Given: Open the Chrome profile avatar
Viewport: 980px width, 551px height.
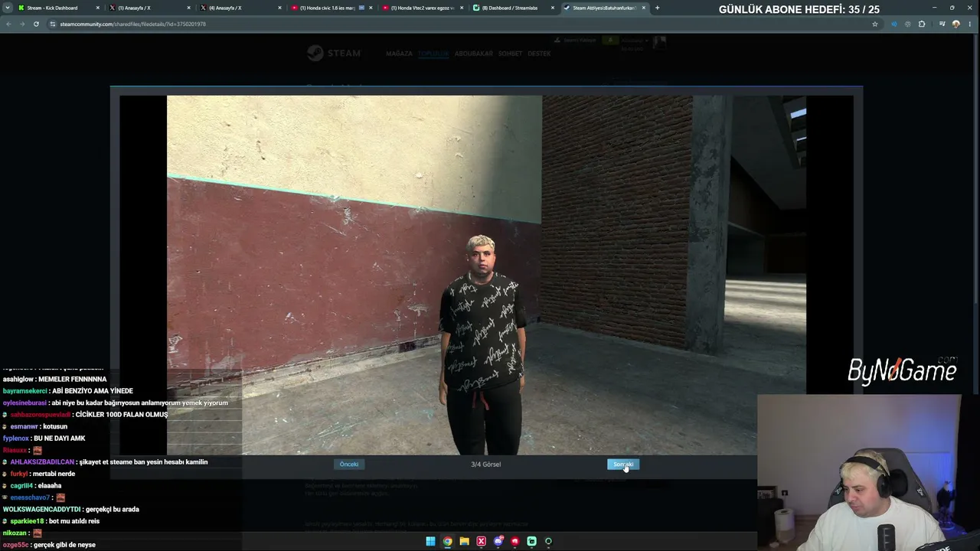Looking at the screenshot, I should click(955, 24).
